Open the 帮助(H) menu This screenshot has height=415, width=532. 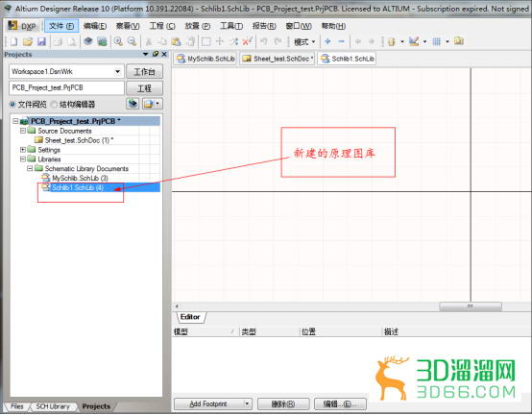pos(333,26)
